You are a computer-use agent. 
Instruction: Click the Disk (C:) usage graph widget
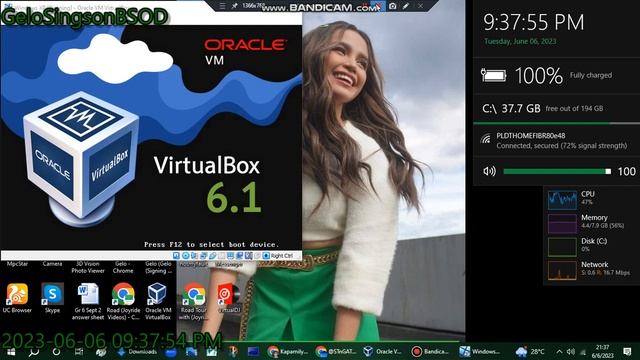coord(562,247)
